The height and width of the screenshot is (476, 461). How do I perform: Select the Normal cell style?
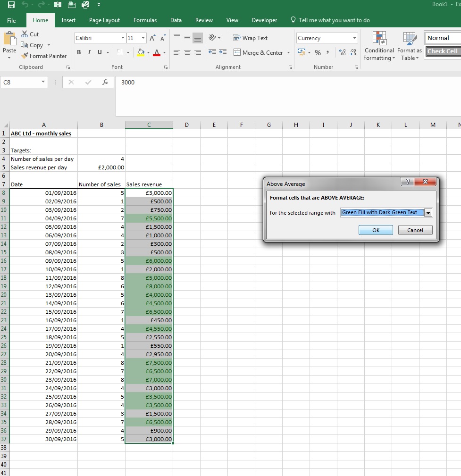click(443, 38)
